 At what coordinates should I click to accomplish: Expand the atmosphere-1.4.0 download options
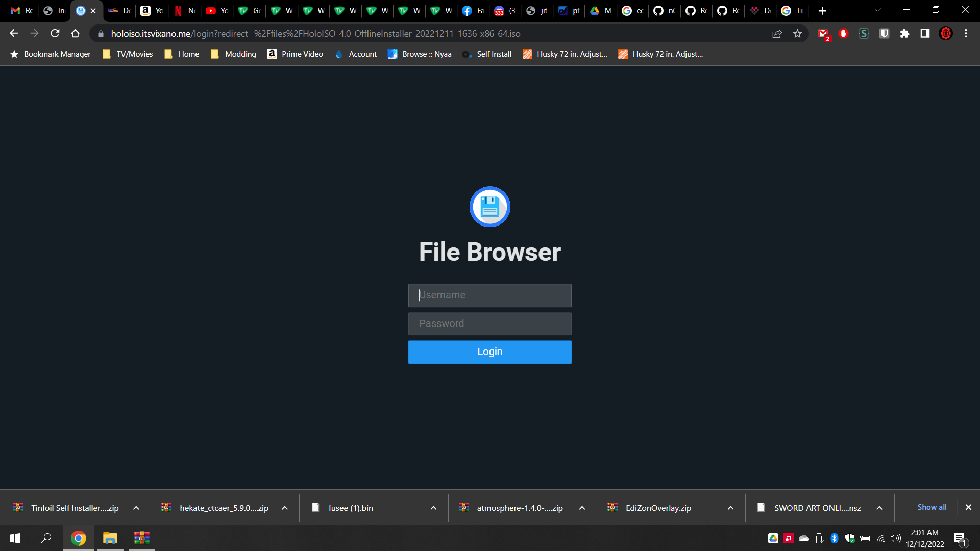(x=582, y=508)
